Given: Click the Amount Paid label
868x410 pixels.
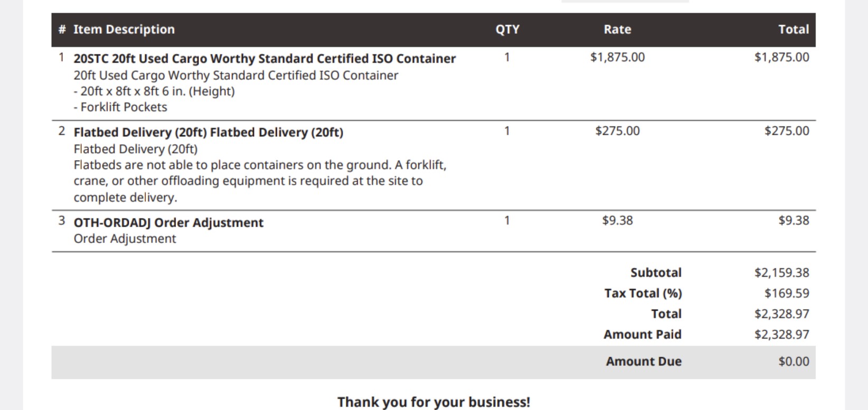Looking at the screenshot, I should pos(643,334).
